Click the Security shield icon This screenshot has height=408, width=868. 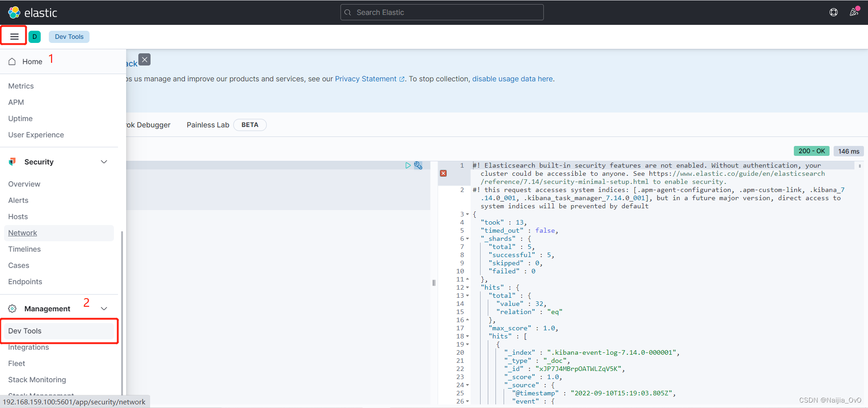tap(12, 162)
